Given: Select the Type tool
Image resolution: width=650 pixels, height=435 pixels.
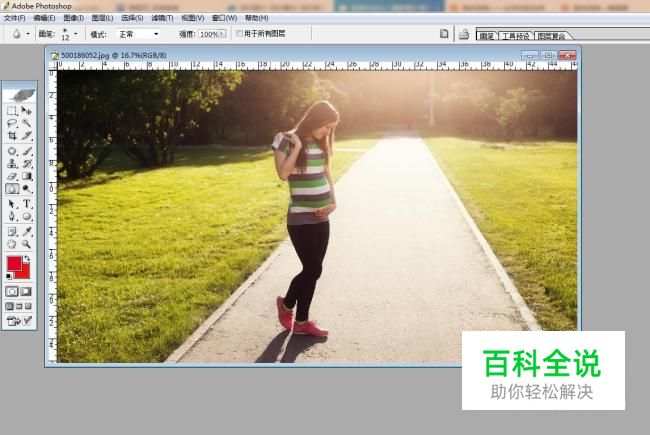Looking at the screenshot, I should [27, 204].
